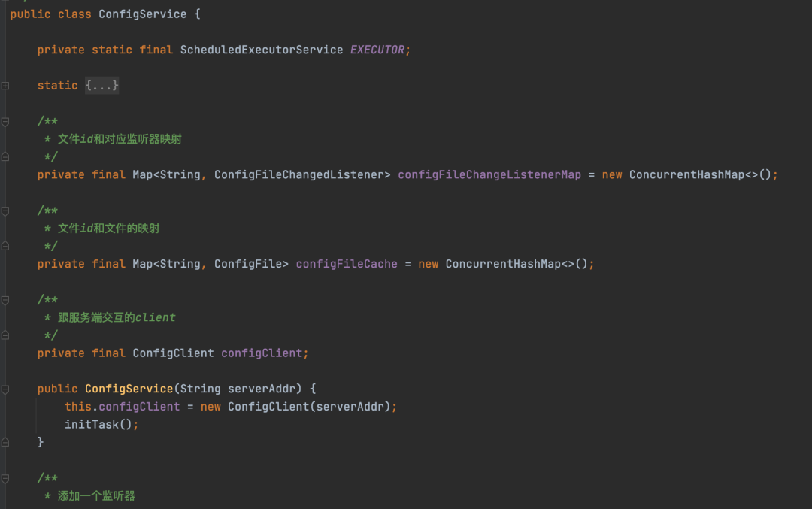The image size is (812, 509).
Task: Click the comment text 文件id和文件的映射
Action: pyautogui.click(x=109, y=229)
